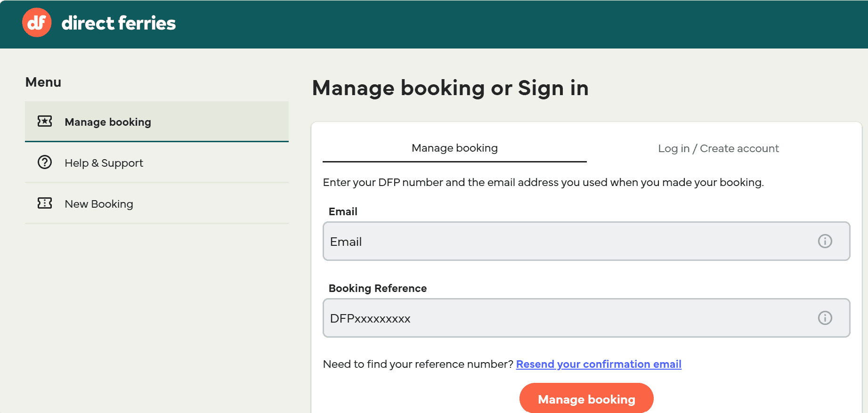
Task: Click the info icon in Email field
Action: pyautogui.click(x=825, y=241)
